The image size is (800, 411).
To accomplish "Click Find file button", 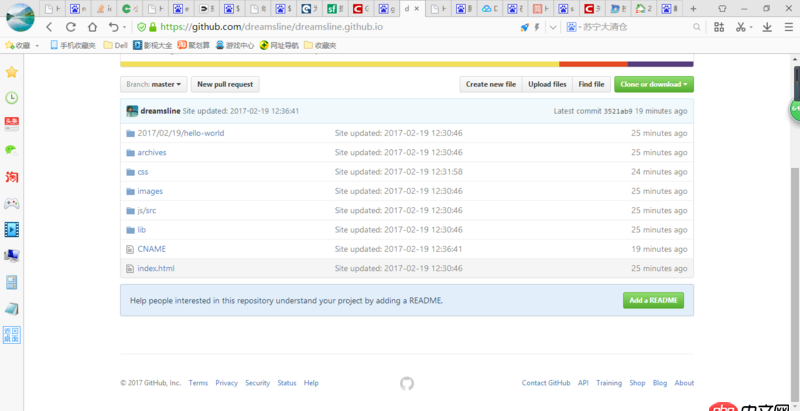I will (x=591, y=84).
